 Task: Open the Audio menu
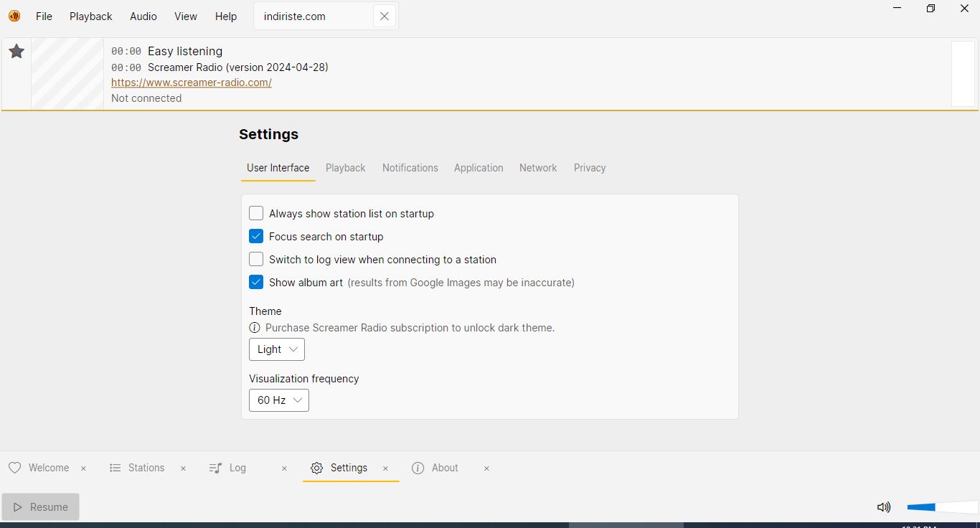click(143, 16)
